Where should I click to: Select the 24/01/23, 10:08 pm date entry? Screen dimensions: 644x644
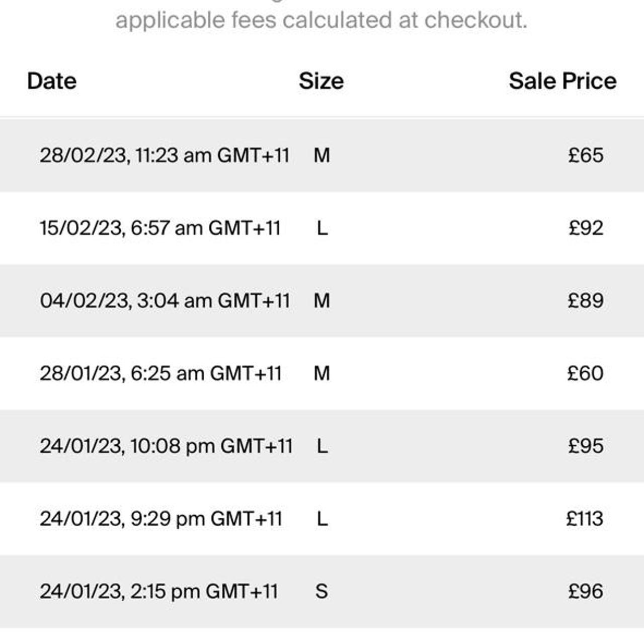click(x=166, y=446)
